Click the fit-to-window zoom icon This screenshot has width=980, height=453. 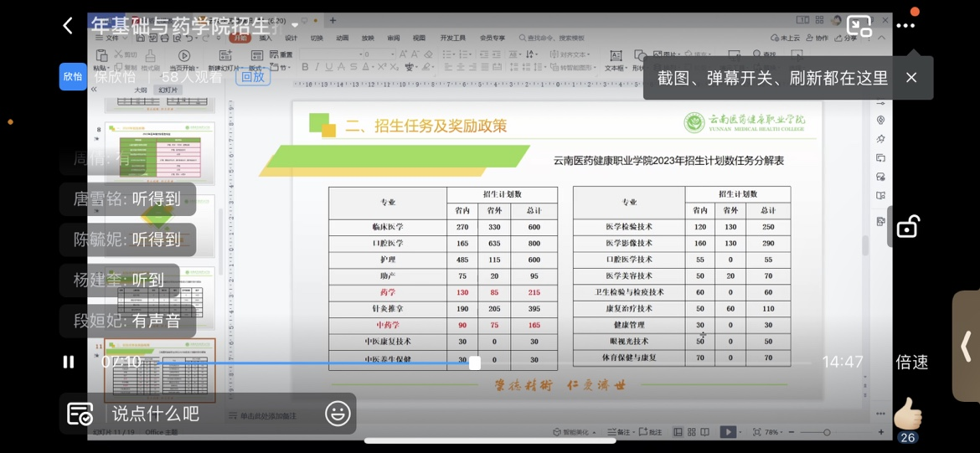point(756,432)
